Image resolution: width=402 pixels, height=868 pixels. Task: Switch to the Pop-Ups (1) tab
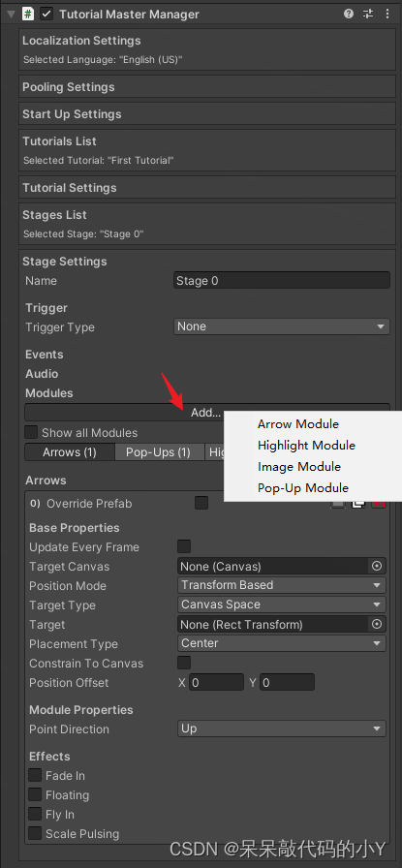point(158,452)
